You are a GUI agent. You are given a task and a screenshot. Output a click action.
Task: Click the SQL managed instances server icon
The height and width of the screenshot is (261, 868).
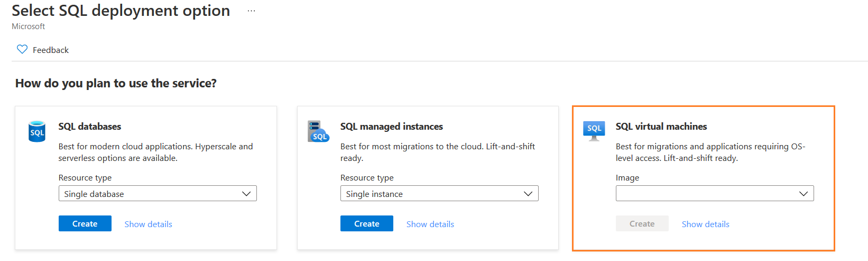[x=318, y=131]
